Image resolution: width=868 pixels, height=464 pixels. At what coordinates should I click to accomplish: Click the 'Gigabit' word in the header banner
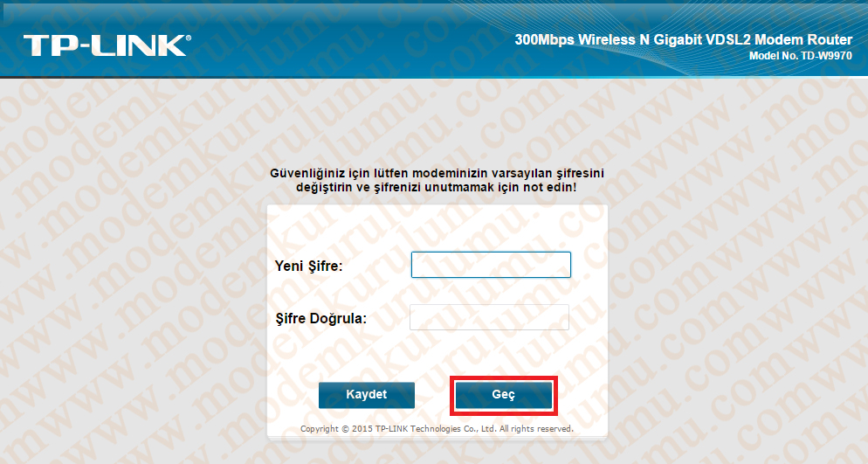(x=679, y=40)
